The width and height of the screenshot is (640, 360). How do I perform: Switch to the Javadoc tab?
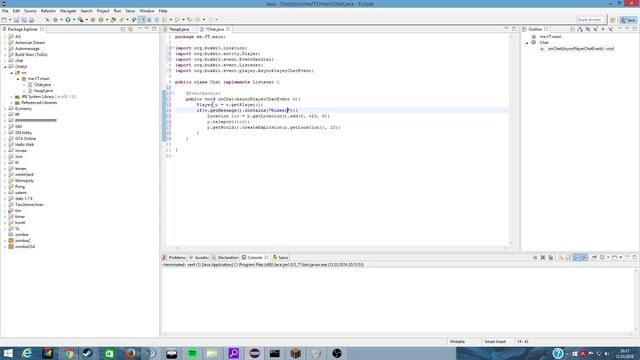(x=199, y=258)
